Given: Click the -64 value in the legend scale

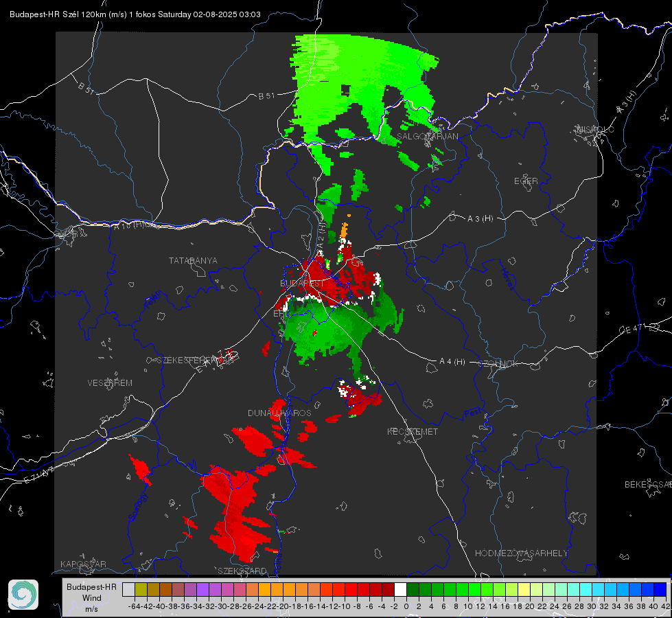Looking at the screenshot, I should pos(135,606).
